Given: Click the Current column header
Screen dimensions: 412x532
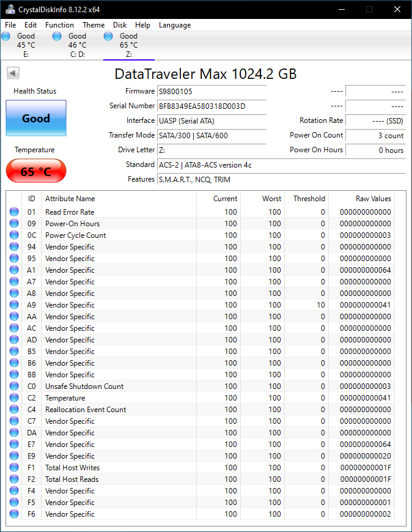Looking at the screenshot, I should [218, 199].
